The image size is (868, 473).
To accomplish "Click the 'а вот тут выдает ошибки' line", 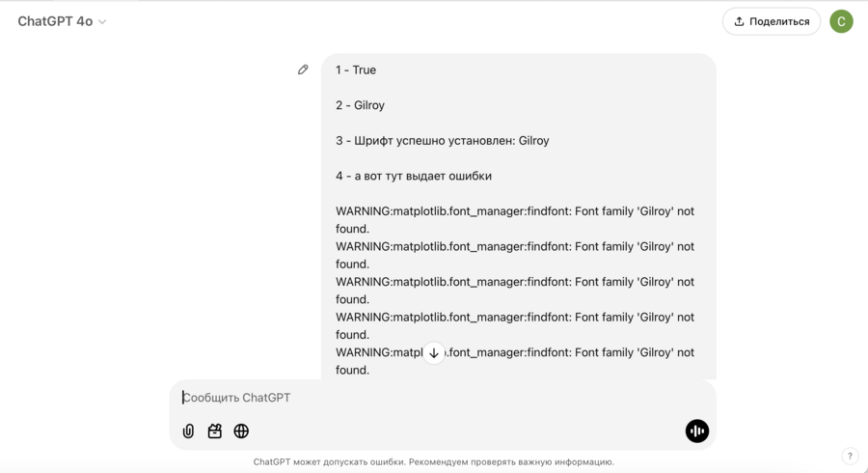I will (x=414, y=177).
